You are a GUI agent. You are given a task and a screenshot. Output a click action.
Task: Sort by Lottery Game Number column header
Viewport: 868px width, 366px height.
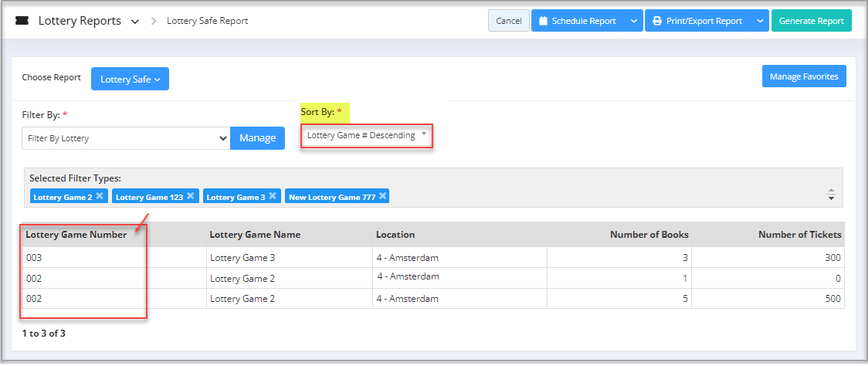(76, 235)
